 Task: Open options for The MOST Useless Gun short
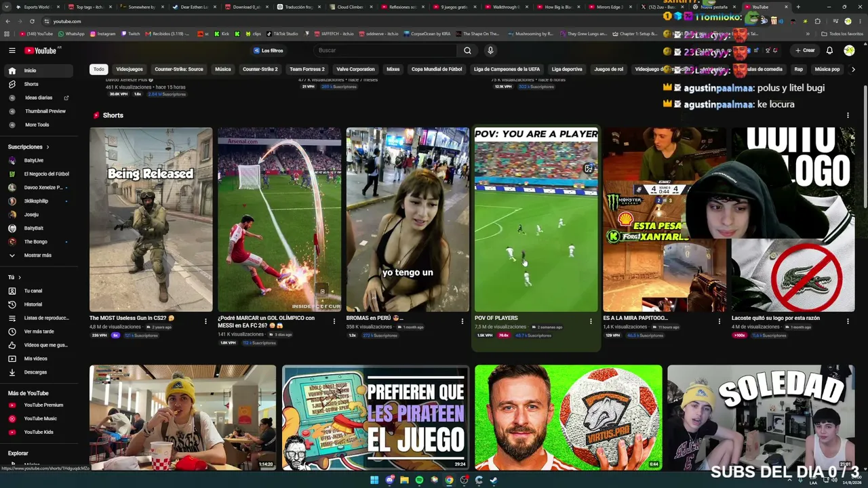click(205, 321)
